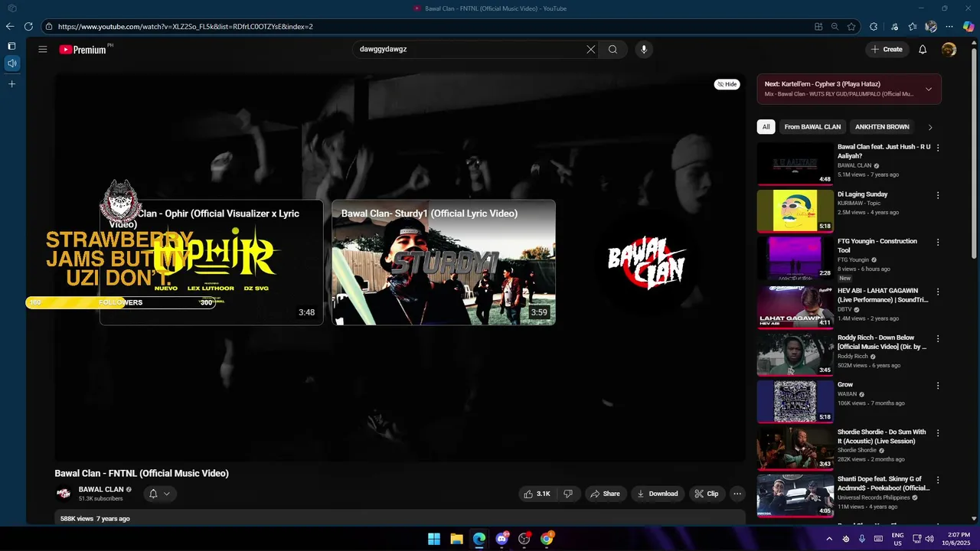This screenshot has width=980, height=551.
Task: Open options menu for the Grow video
Action: (x=938, y=386)
